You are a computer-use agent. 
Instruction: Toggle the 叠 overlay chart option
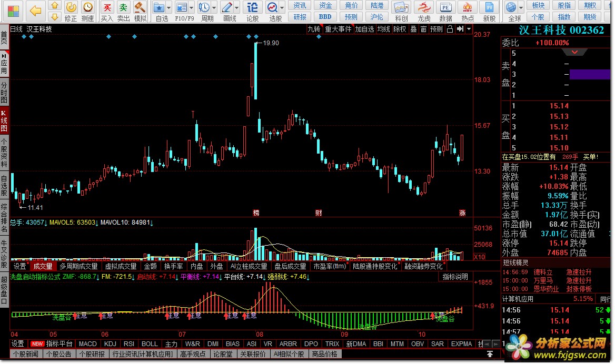(413, 29)
